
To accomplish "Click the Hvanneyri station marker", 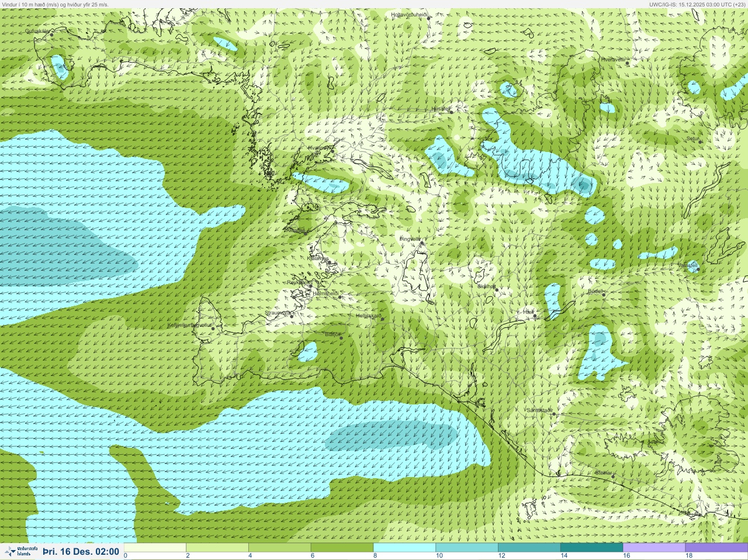I will click(x=333, y=151).
